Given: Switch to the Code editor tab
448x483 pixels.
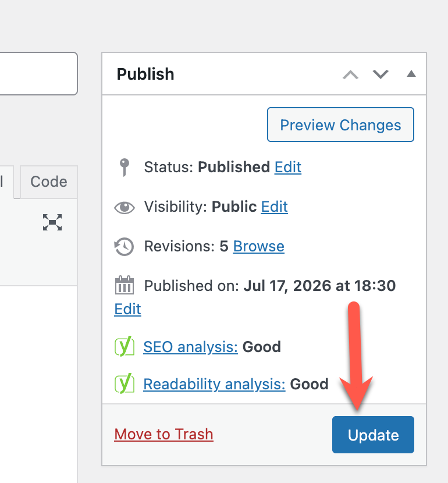Looking at the screenshot, I should pos(49,182).
